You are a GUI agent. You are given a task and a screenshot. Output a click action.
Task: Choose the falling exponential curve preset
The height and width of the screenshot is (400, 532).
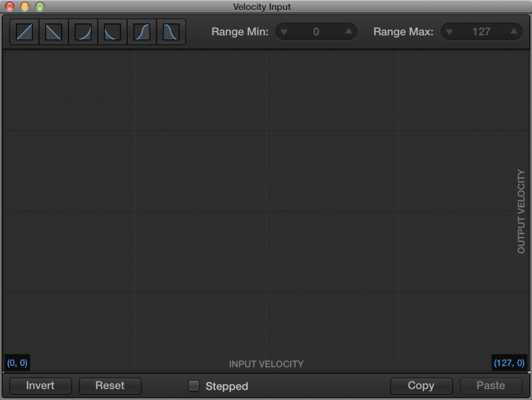click(x=112, y=32)
